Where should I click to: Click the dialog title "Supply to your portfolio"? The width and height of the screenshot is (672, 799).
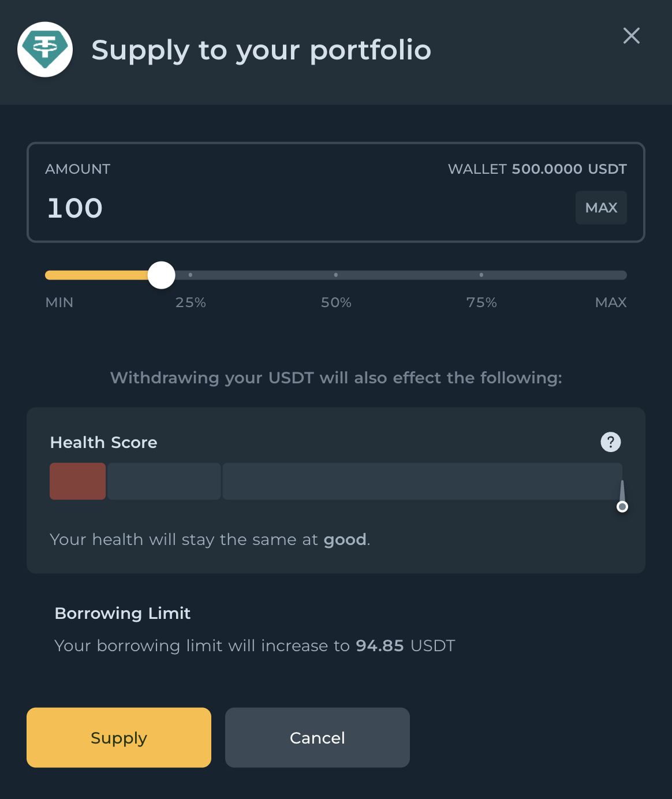262,50
